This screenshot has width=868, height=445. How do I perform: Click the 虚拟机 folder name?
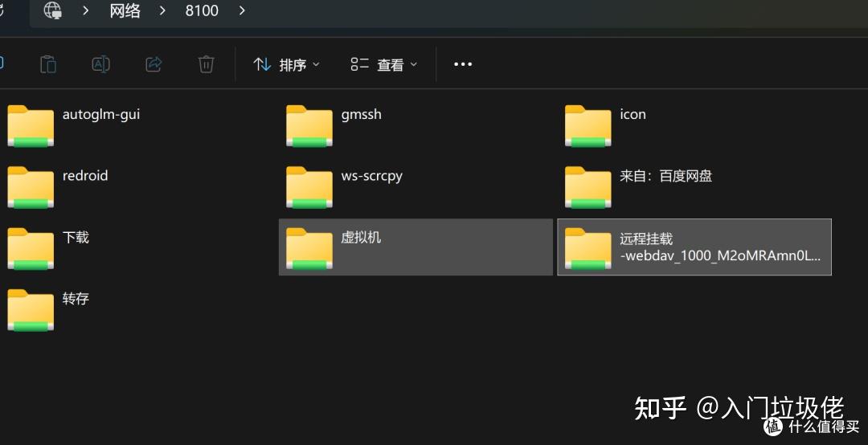361,238
